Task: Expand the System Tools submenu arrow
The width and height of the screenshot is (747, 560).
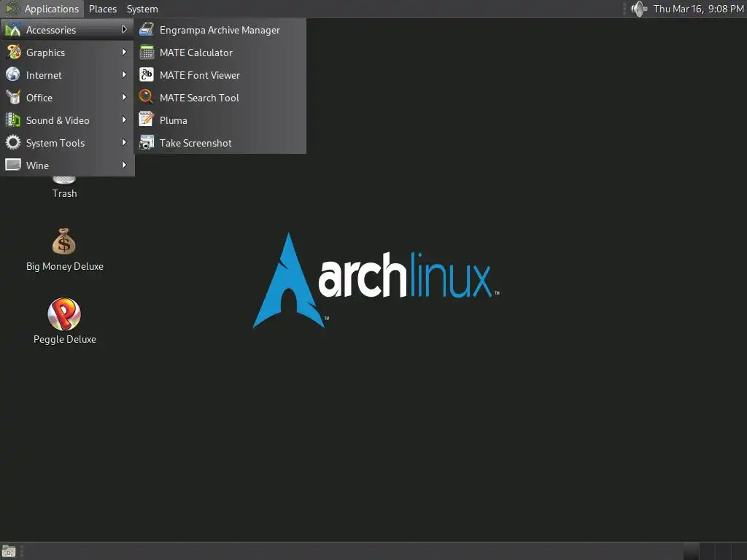Action: tap(124, 142)
